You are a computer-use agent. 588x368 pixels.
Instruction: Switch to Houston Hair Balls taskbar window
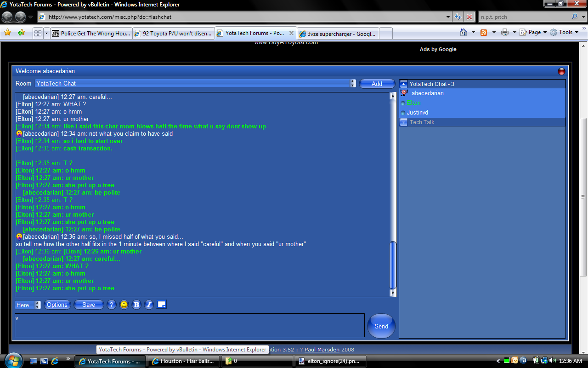coord(183,361)
